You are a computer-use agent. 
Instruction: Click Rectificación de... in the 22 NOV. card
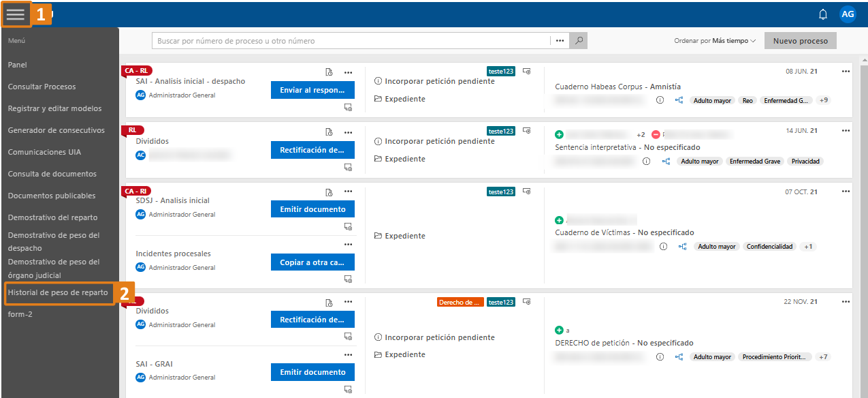[x=312, y=320]
